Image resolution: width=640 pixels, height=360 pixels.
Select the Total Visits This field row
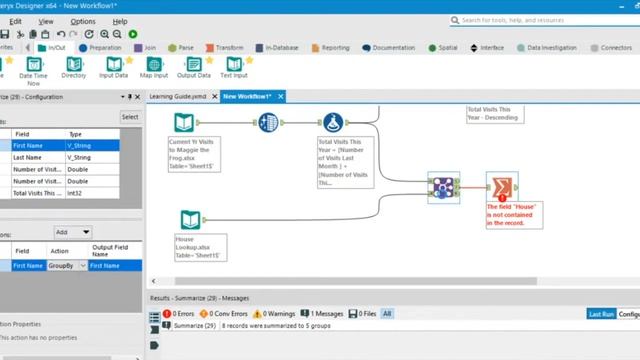pos(60,193)
